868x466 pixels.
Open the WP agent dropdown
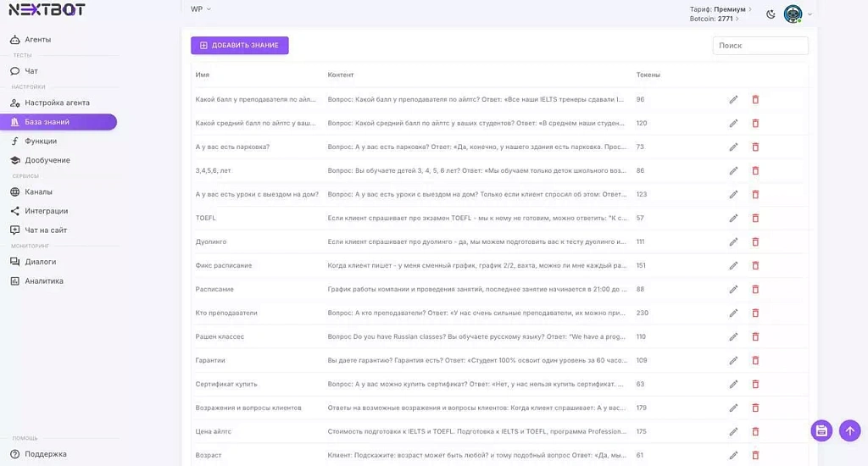point(201,9)
